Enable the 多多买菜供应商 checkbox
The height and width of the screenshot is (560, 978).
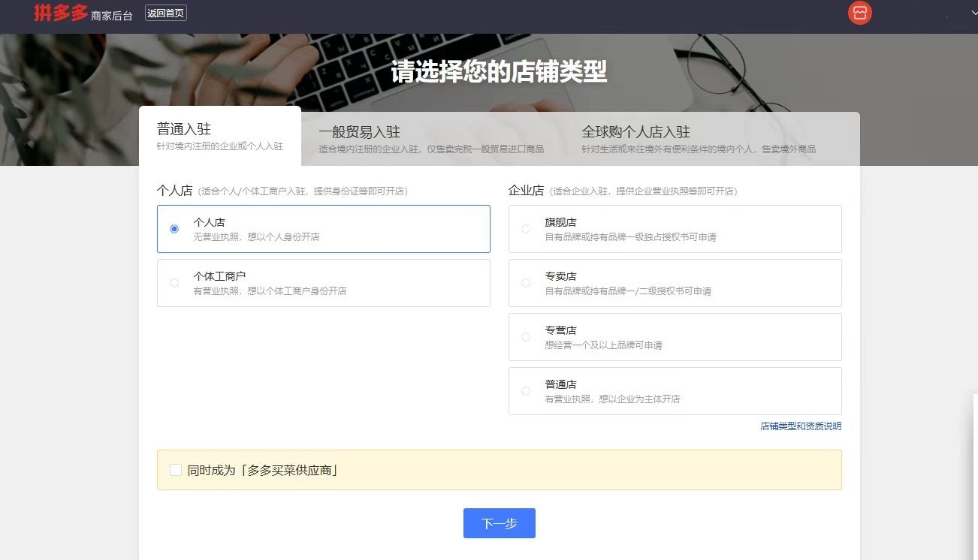pyautogui.click(x=176, y=470)
